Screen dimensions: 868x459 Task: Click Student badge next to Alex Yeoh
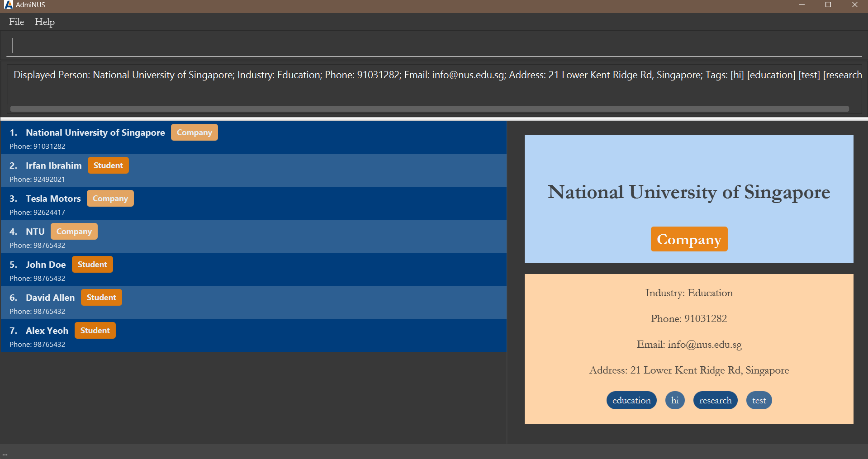[x=95, y=331]
